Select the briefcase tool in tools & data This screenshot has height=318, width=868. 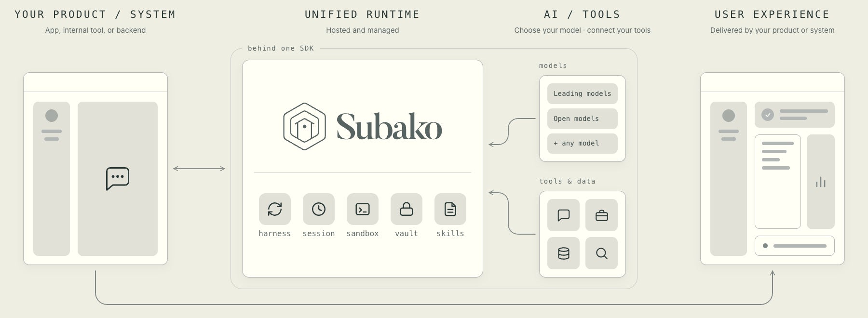click(x=601, y=215)
